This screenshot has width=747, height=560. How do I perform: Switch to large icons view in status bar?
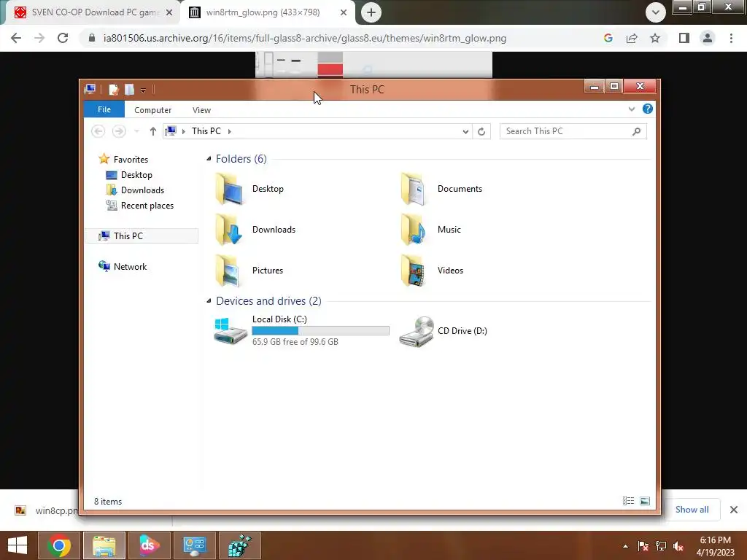click(645, 501)
